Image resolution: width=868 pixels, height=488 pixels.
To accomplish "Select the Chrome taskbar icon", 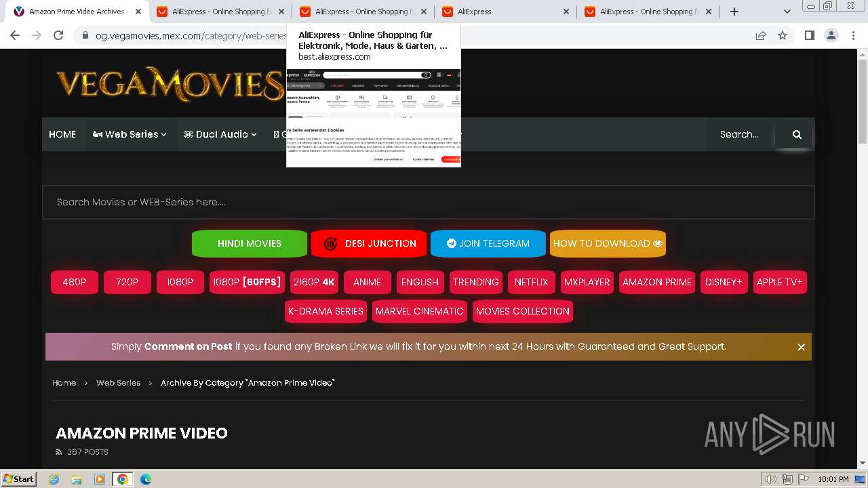I will [x=122, y=479].
